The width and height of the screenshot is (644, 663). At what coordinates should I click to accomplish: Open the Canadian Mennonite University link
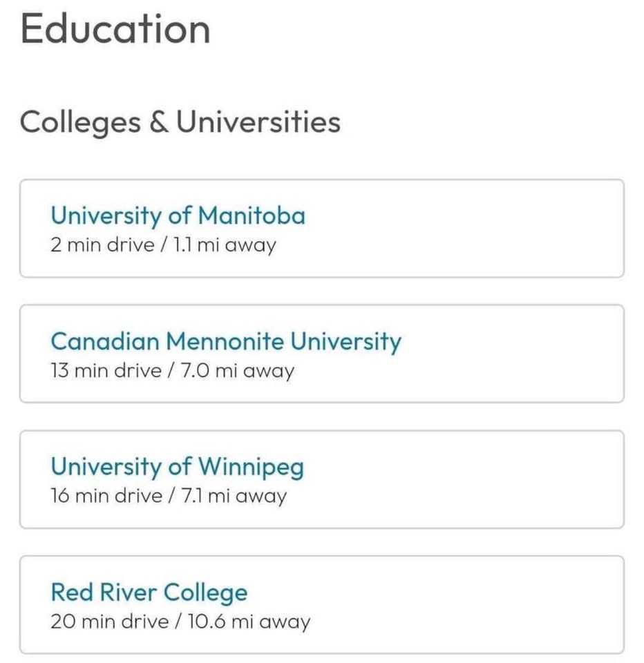(225, 341)
